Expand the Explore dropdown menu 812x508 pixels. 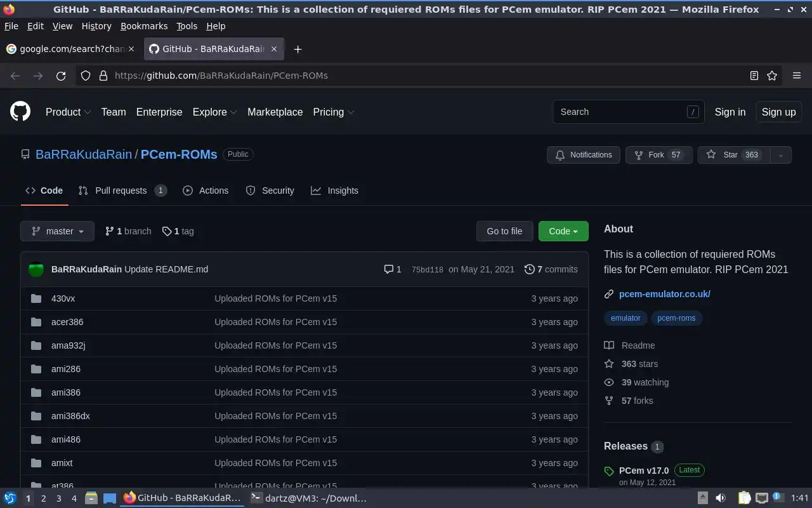point(214,112)
